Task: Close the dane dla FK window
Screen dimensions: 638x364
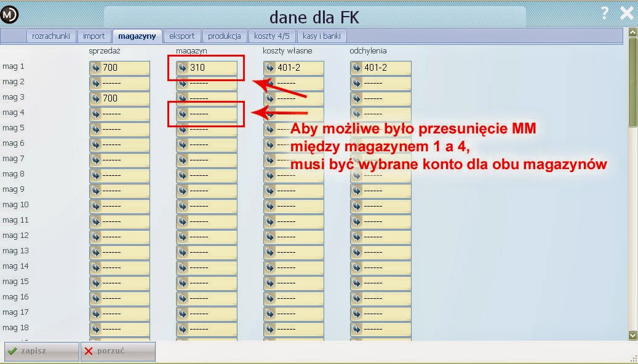Action: (627, 13)
